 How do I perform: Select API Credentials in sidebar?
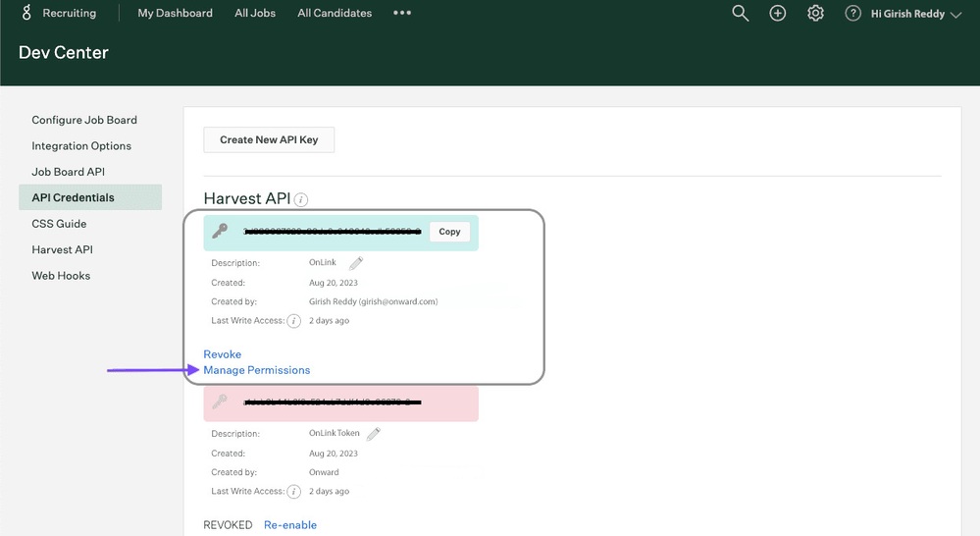90,197
